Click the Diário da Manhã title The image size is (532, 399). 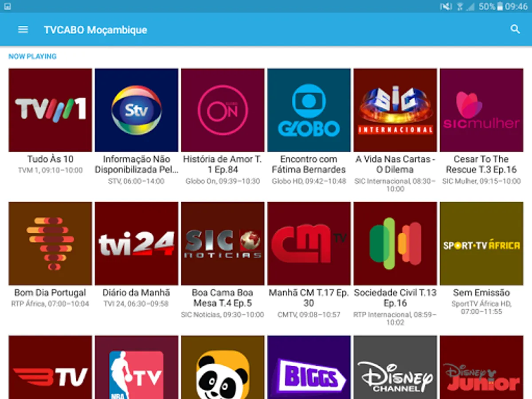click(x=137, y=293)
